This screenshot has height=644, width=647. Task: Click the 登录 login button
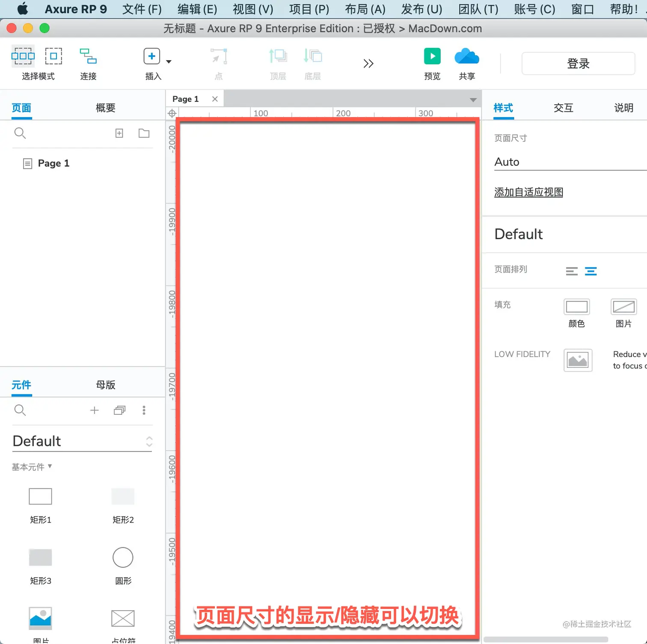(x=578, y=64)
